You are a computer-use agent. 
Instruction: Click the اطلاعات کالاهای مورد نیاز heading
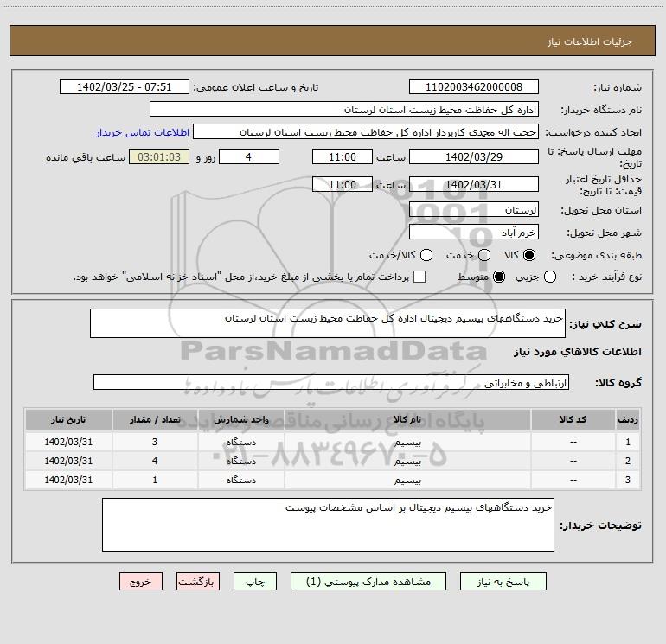click(x=577, y=352)
